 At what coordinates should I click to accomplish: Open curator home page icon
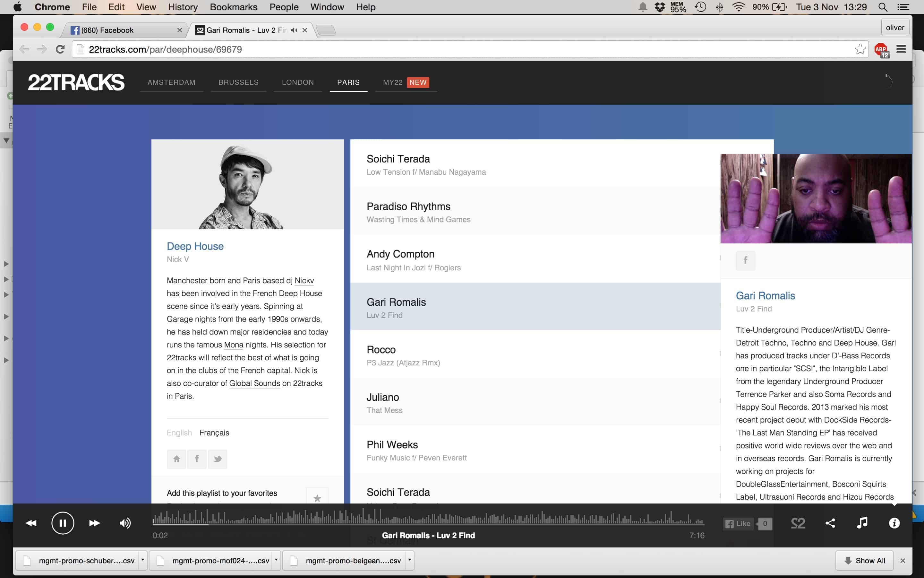176,458
